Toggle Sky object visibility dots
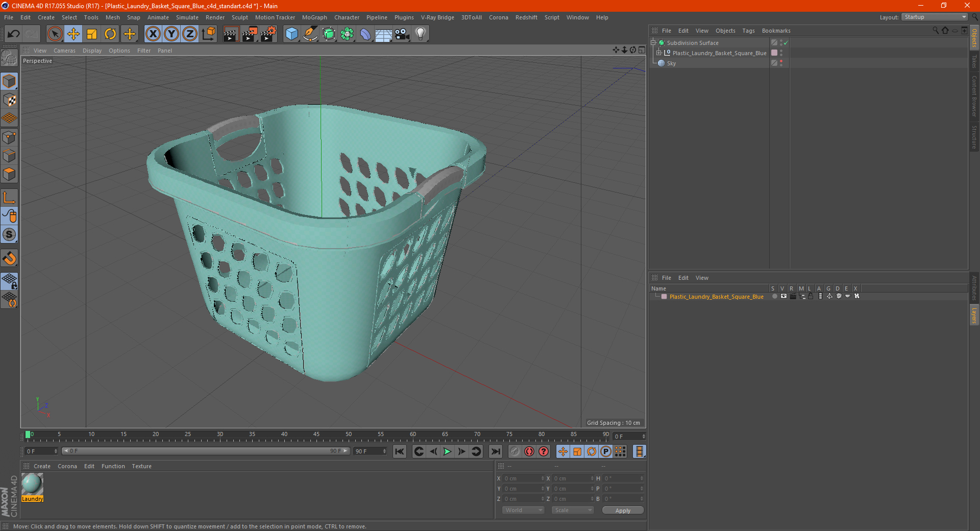 (781, 63)
